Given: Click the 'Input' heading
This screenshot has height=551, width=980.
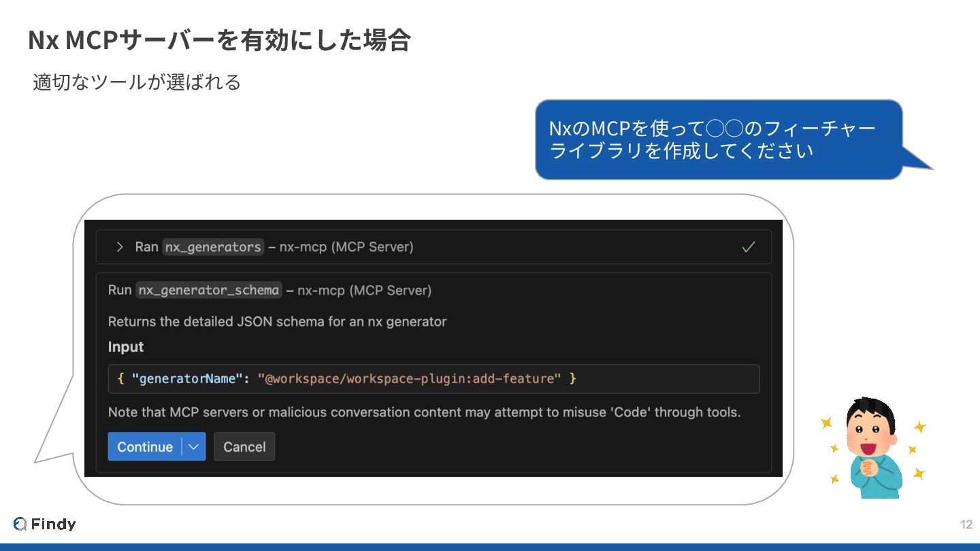Looking at the screenshot, I should [126, 347].
